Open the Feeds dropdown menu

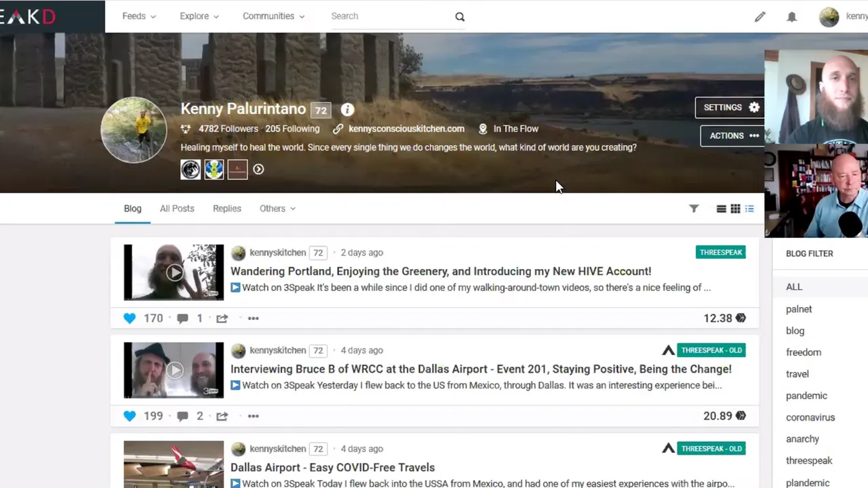[139, 16]
